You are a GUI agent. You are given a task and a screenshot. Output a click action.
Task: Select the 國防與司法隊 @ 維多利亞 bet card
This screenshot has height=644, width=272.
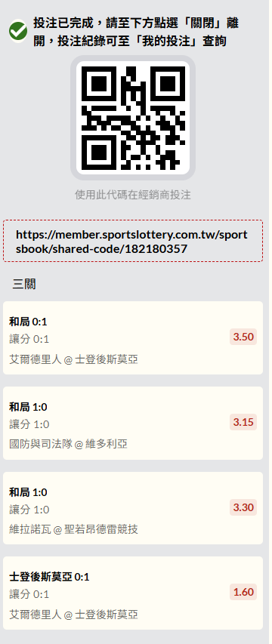tap(133, 423)
